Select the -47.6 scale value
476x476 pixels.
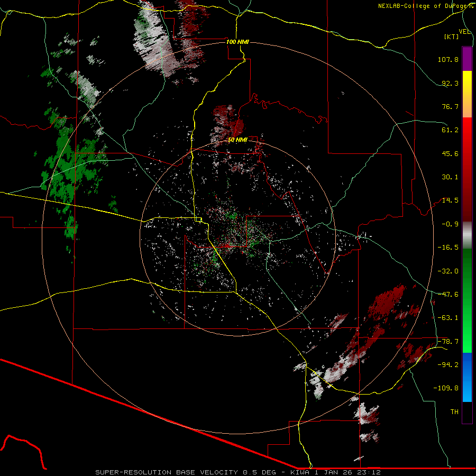[448, 295]
